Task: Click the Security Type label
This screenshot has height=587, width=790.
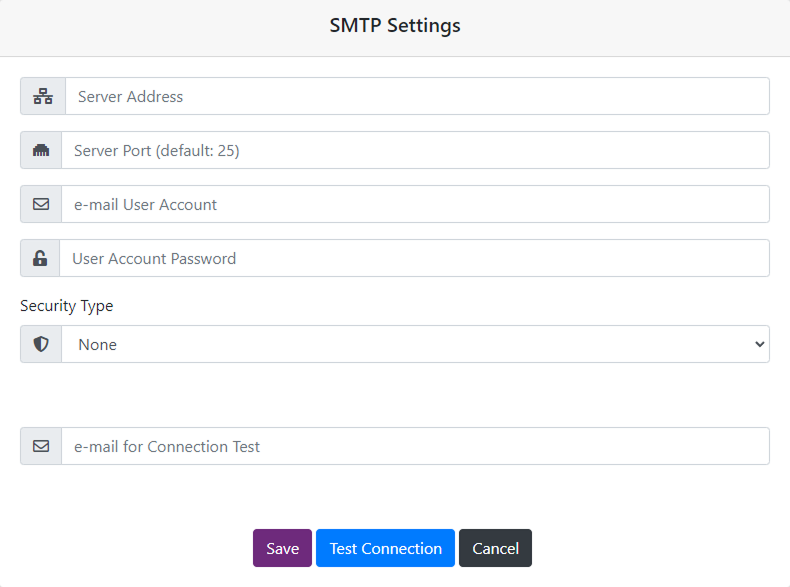Action: click(x=67, y=306)
